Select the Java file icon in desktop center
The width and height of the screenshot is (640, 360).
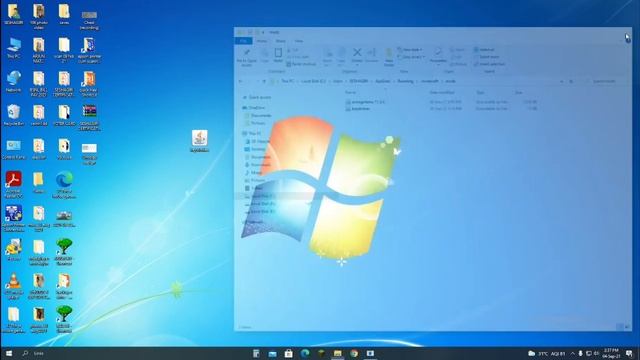[199, 141]
